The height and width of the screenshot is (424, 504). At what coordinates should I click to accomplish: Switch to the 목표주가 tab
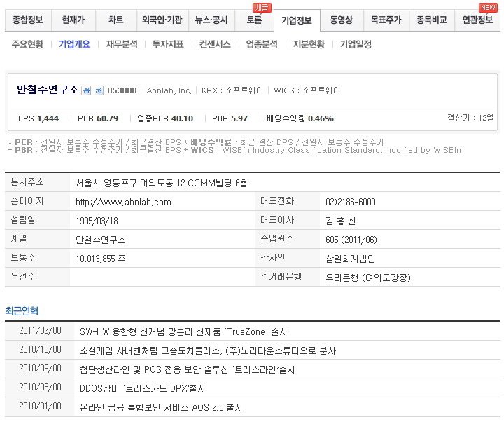point(386,20)
